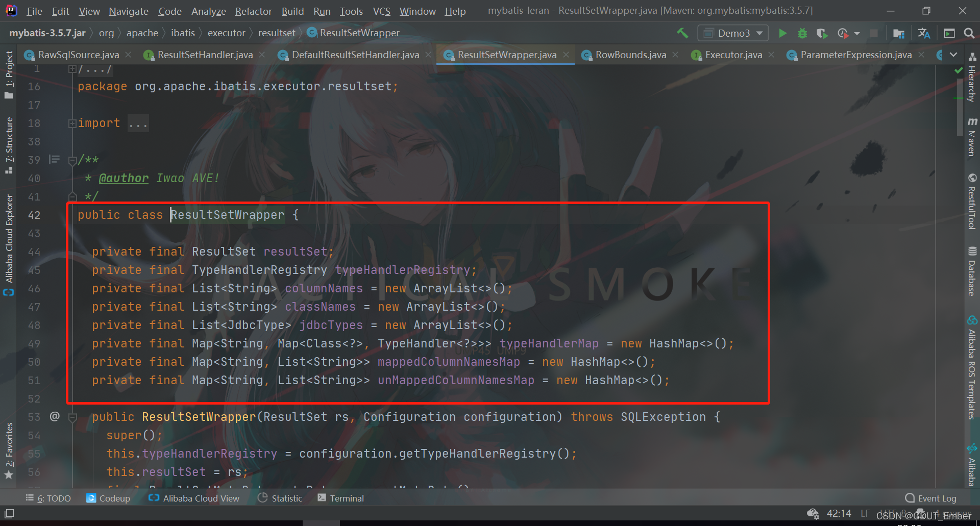The image size is (980, 526).
Task: Show hidden editor tabs chevron
Action: [x=953, y=55]
